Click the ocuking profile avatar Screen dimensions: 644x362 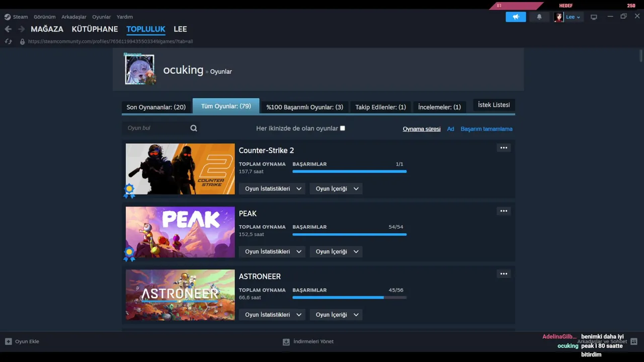click(x=139, y=69)
